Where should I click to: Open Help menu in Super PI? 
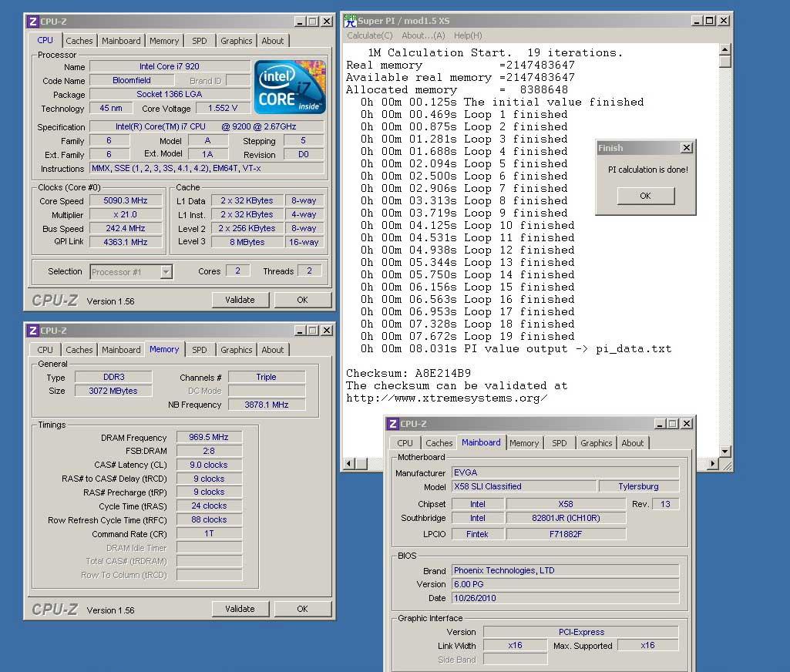point(468,35)
